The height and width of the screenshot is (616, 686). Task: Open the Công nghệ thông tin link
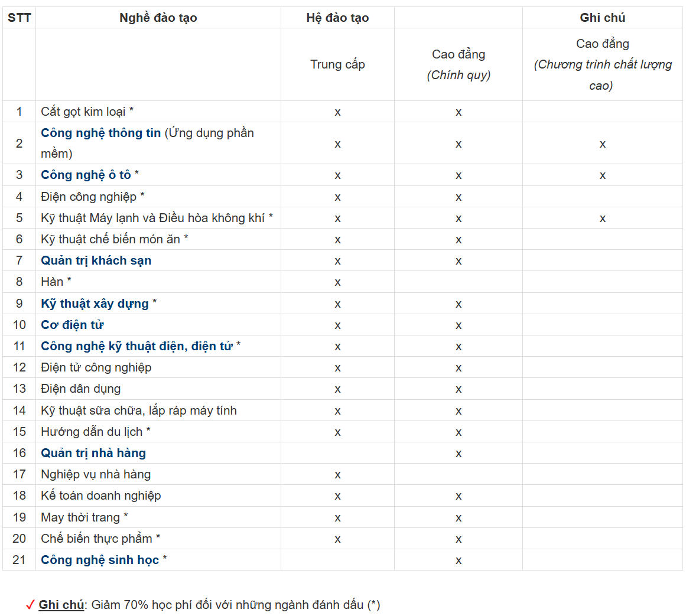coord(100,133)
